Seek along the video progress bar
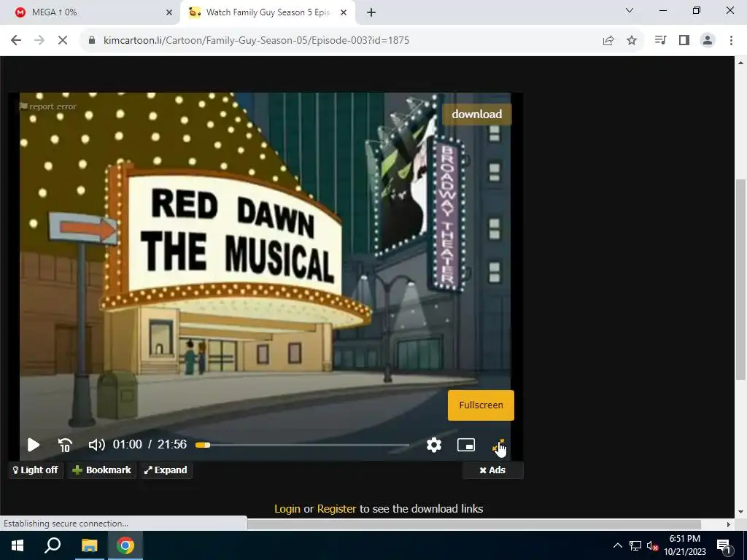The image size is (747, 560). pos(303,445)
